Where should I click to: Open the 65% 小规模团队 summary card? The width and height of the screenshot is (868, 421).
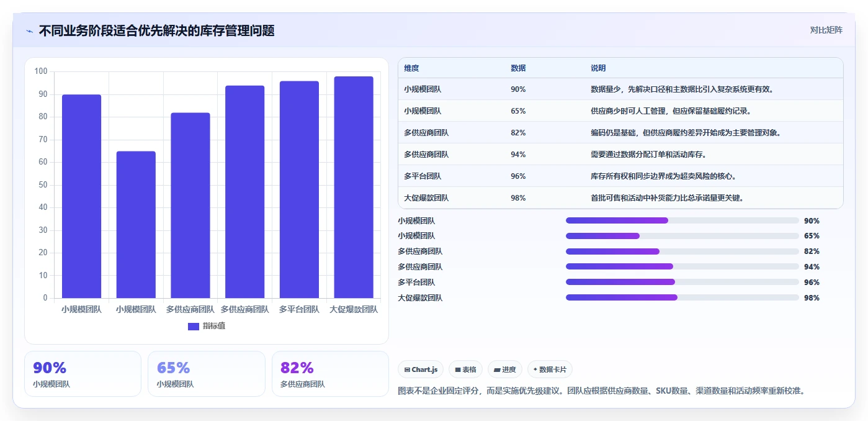tap(207, 374)
